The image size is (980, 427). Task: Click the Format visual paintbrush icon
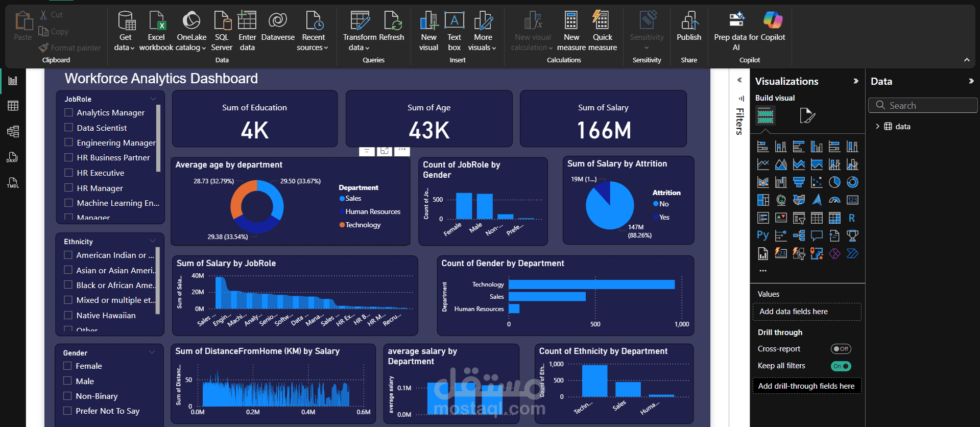807,116
